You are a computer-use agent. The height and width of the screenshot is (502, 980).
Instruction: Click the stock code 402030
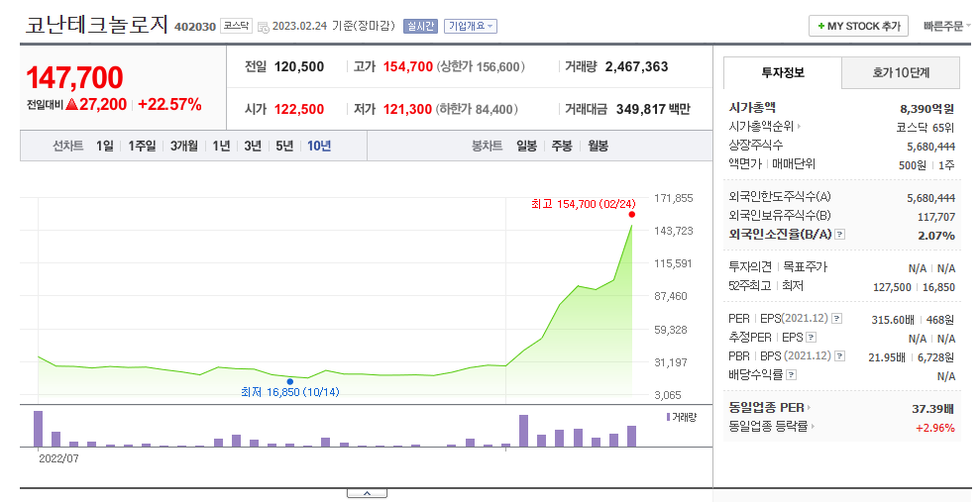pyautogui.click(x=195, y=27)
